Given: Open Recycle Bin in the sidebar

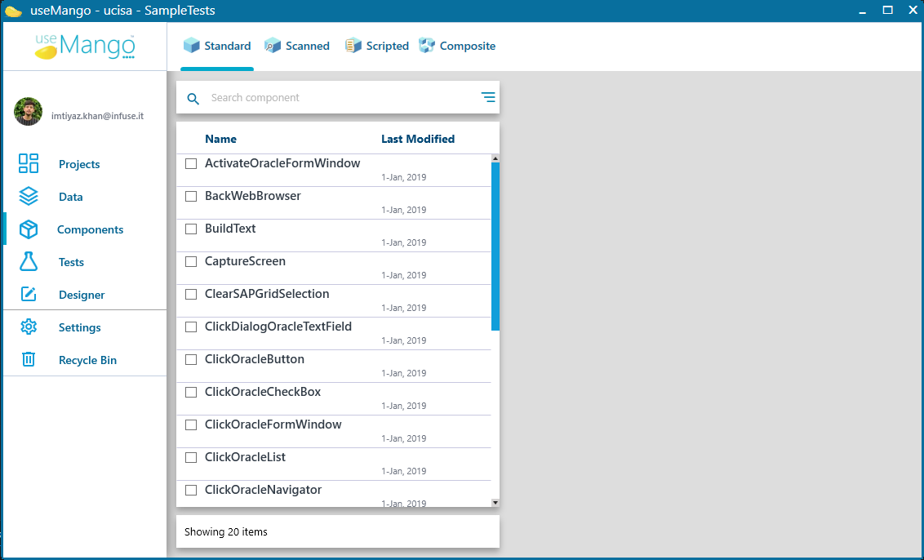Looking at the screenshot, I should 87,360.
